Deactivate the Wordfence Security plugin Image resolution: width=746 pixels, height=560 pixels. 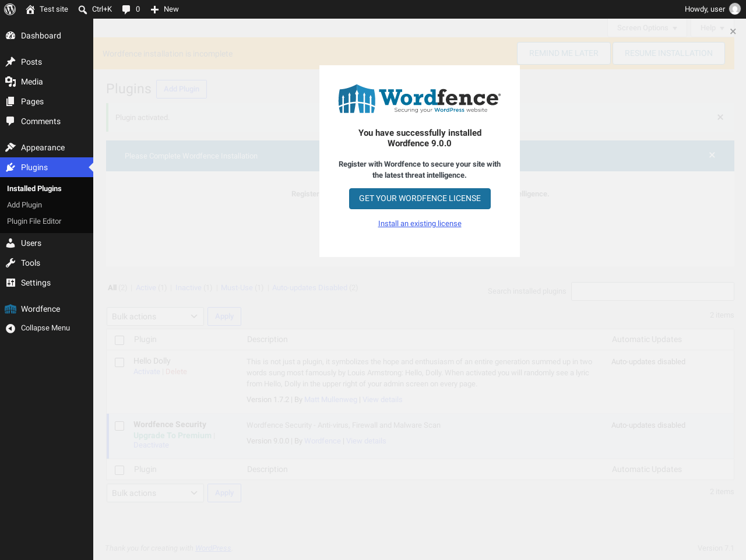pyautogui.click(x=151, y=445)
